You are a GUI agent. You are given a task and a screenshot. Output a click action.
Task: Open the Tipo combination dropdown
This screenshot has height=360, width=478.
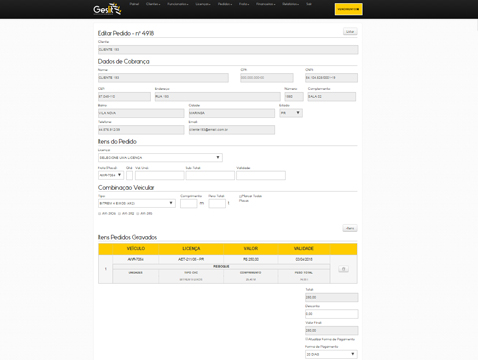[x=137, y=203]
